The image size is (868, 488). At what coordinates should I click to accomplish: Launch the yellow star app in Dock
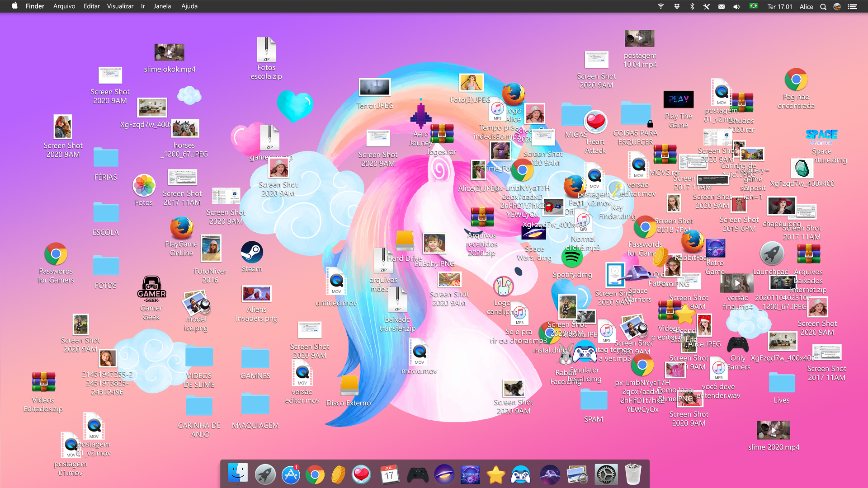click(x=496, y=474)
